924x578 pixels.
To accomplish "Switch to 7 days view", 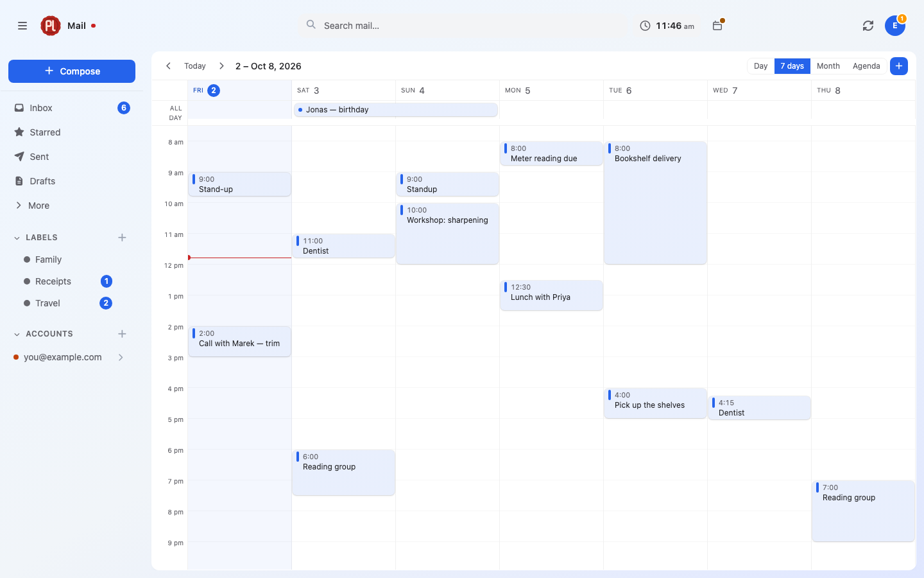I will pos(792,66).
